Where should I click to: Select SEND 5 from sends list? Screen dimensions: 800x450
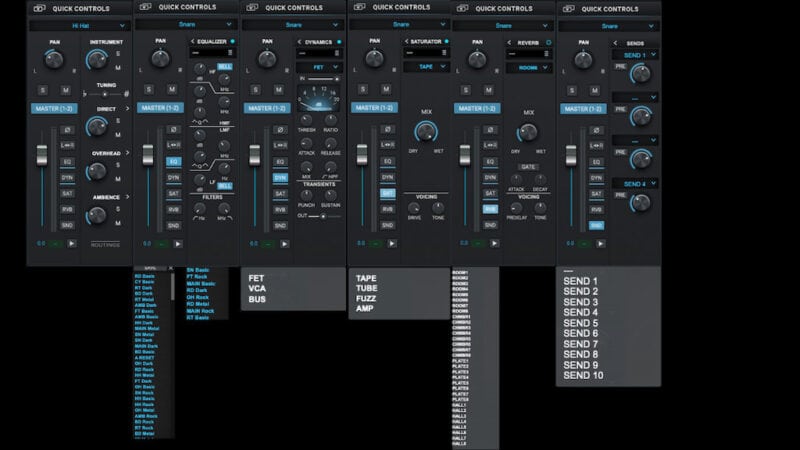(581, 323)
